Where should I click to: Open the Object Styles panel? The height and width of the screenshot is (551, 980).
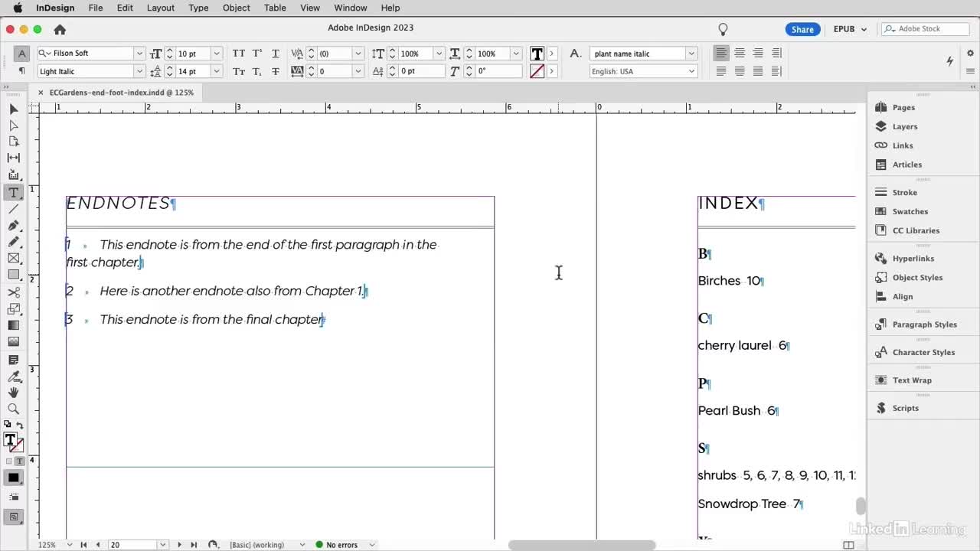pyautogui.click(x=908, y=278)
